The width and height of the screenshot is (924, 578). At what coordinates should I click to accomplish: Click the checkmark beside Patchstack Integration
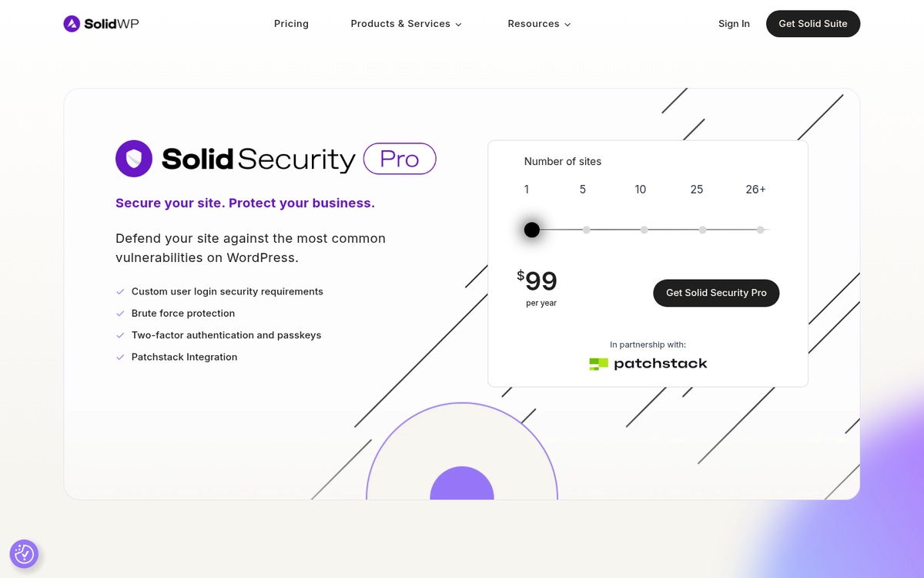click(x=120, y=357)
